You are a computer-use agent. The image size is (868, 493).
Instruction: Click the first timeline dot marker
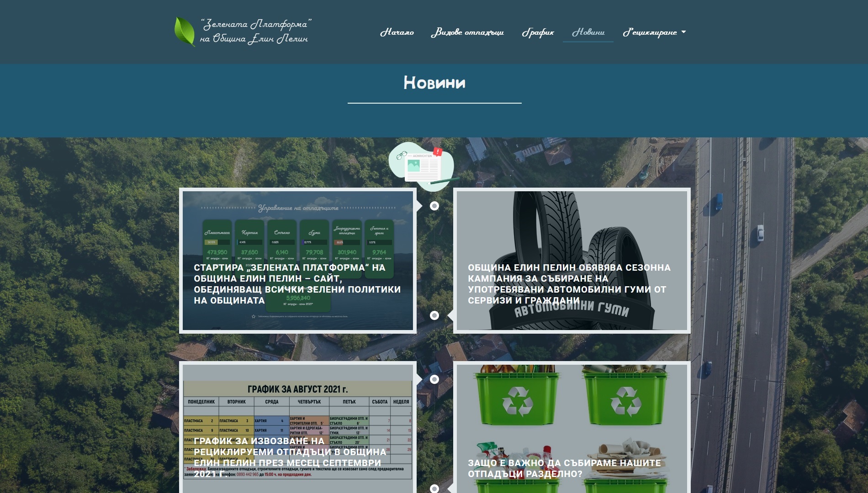click(434, 206)
